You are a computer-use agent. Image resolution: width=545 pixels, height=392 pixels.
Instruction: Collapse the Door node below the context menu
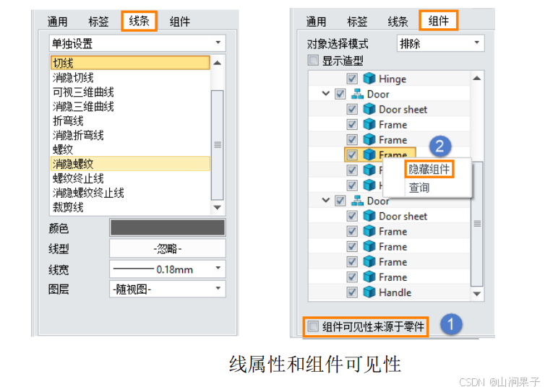pos(326,201)
